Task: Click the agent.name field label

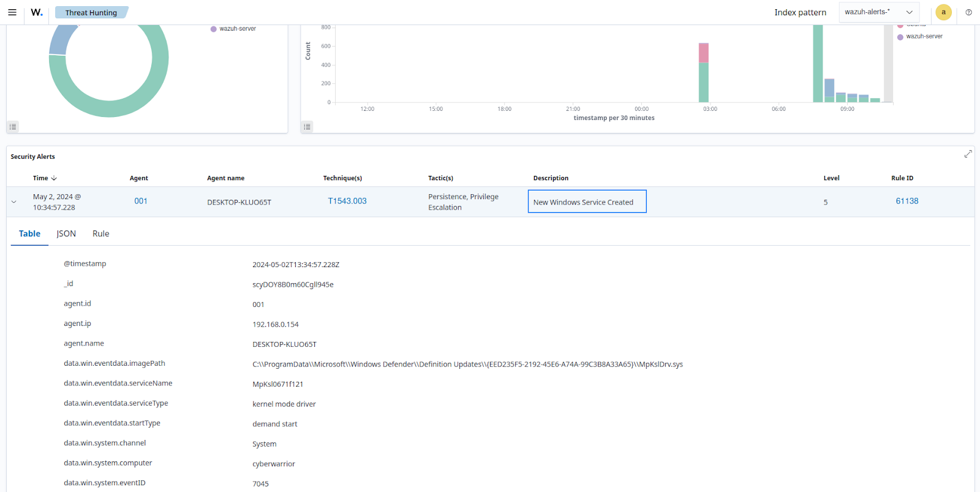Action: [x=84, y=343]
